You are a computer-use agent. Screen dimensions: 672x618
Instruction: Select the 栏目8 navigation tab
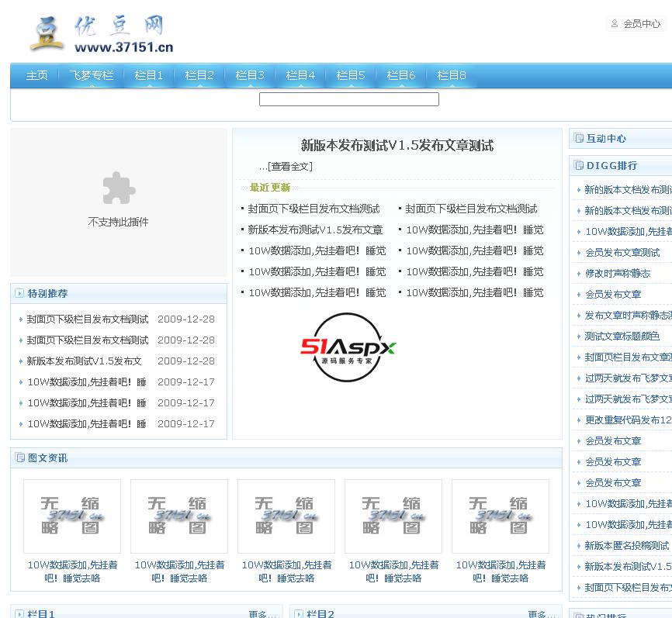click(x=451, y=75)
